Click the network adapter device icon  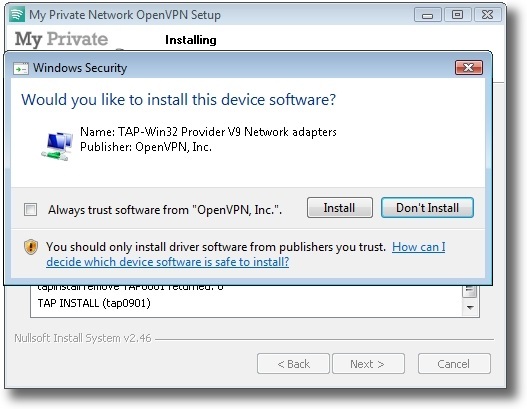click(57, 146)
